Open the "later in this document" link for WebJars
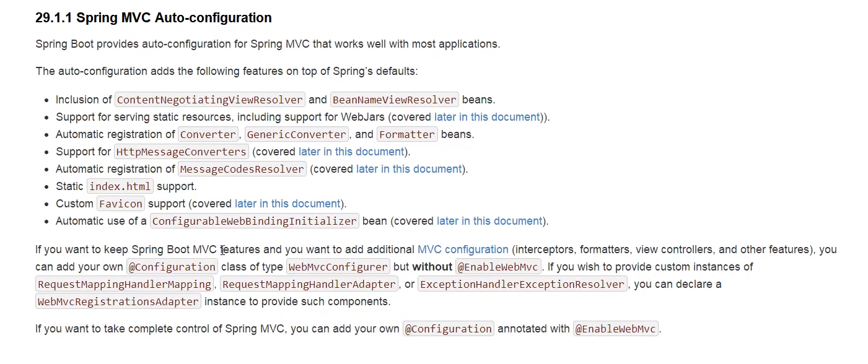 (487, 117)
